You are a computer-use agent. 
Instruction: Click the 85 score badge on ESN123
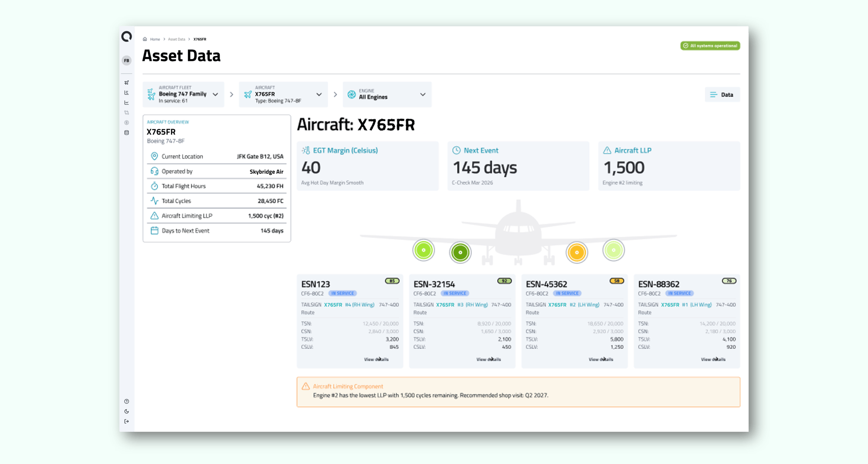[x=392, y=281]
